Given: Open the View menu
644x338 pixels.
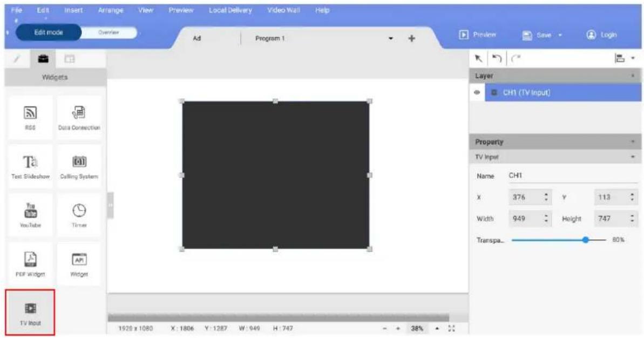Looking at the screenshot, I should [x=145, y=10].
